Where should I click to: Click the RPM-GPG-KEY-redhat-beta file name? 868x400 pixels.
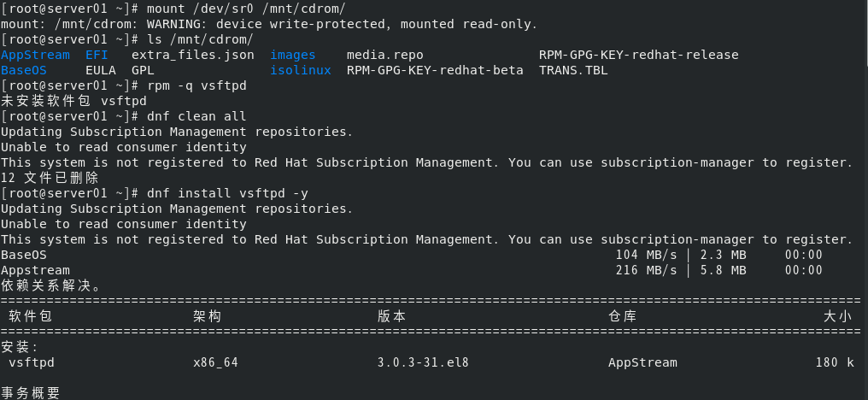434,70
